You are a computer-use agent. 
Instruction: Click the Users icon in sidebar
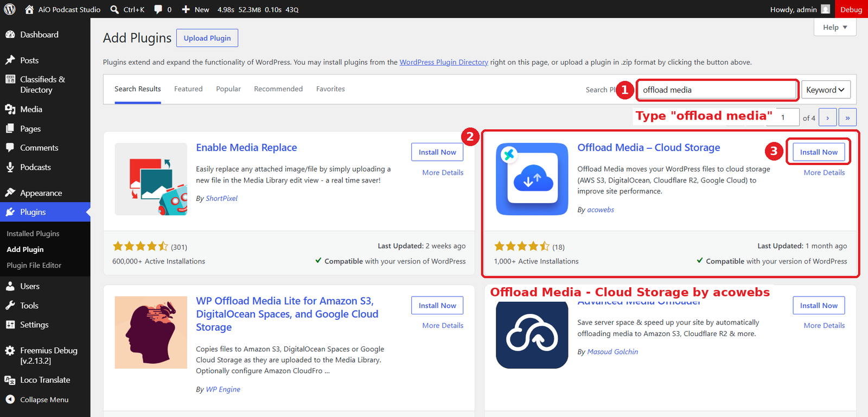point(10,286)
